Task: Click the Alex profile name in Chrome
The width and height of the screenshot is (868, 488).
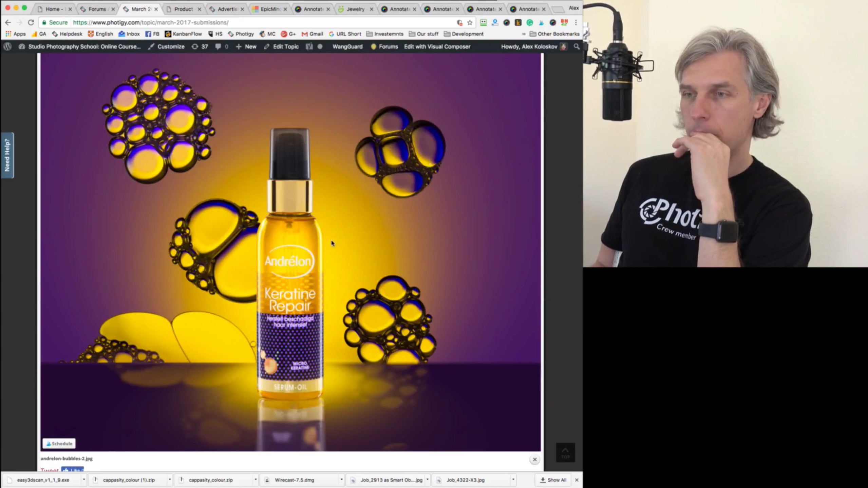Action: (x=573, y=8)
